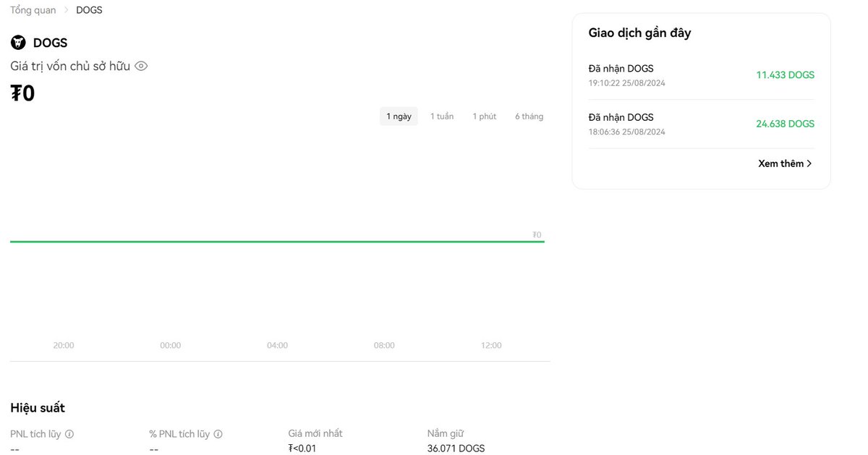Click the Giao dịch gần đây heading
This screenshot has width=868, height=455.
tap(640, 33)
